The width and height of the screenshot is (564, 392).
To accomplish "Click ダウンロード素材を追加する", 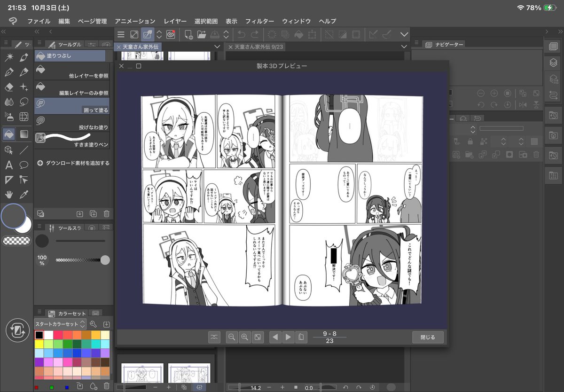I will click(x=73, y=163).
